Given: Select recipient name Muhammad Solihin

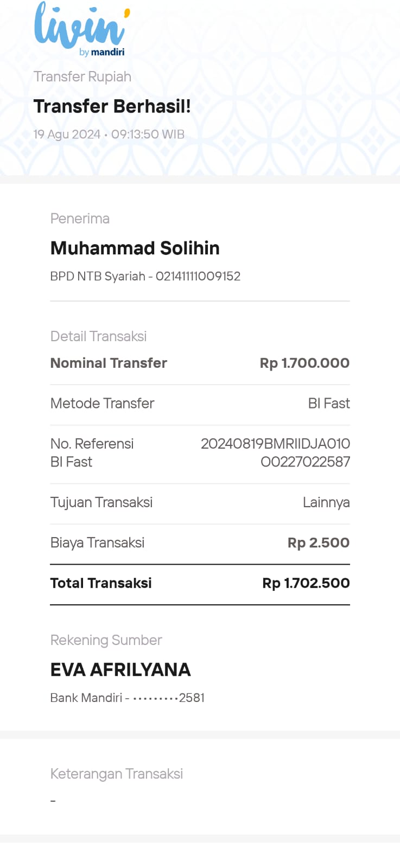Looking at the screenshot, I should [x=135, y=248].
